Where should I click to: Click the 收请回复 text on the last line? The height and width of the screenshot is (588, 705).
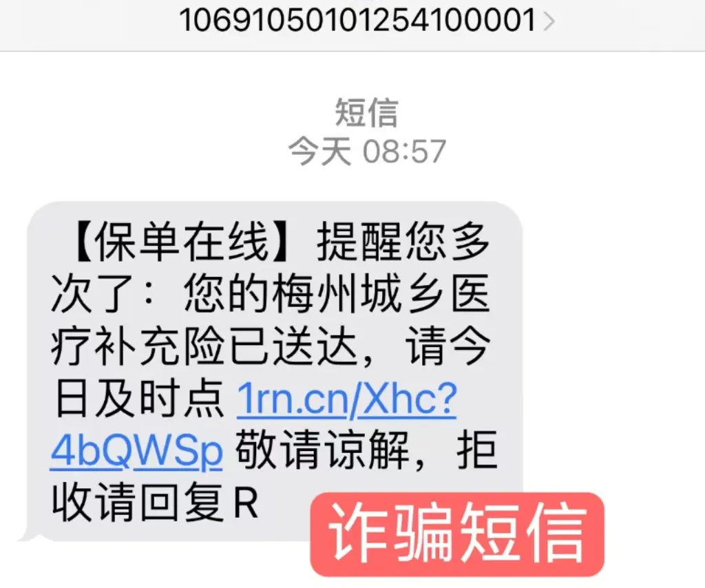[138, 502]
